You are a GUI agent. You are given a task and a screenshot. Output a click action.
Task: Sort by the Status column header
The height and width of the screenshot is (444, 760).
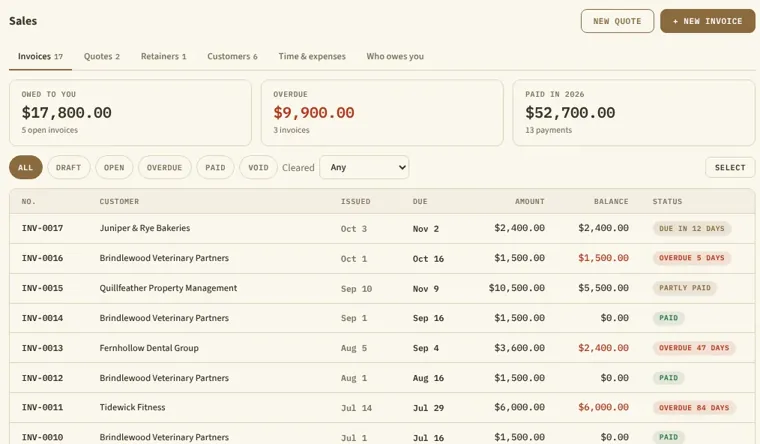667,201
